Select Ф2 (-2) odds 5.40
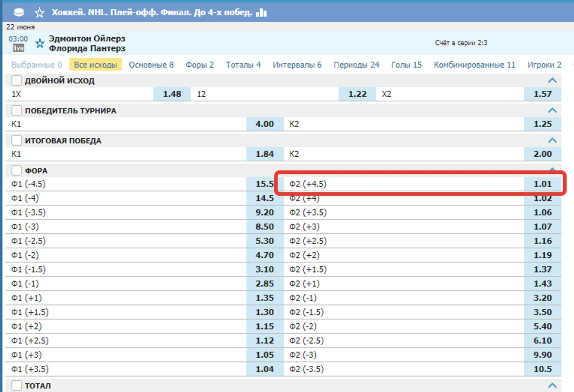 pos(543,326)
